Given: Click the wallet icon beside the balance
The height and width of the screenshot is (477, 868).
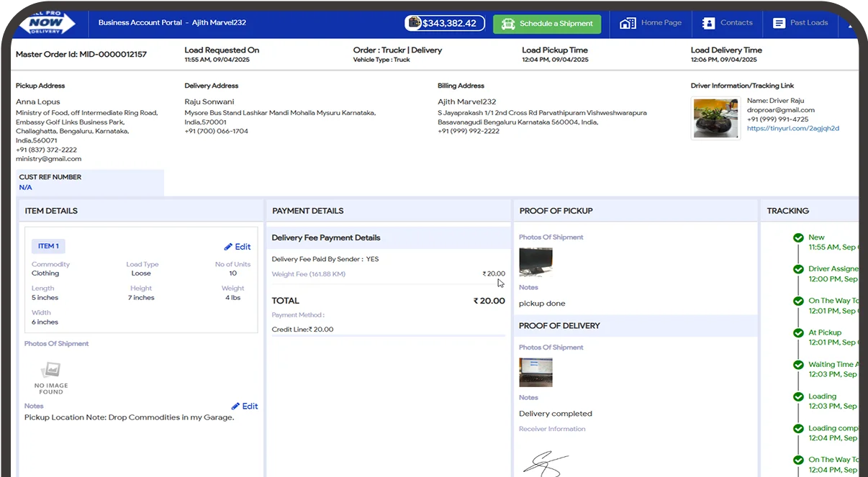Looking at the screenshot, I should point(415,23).
